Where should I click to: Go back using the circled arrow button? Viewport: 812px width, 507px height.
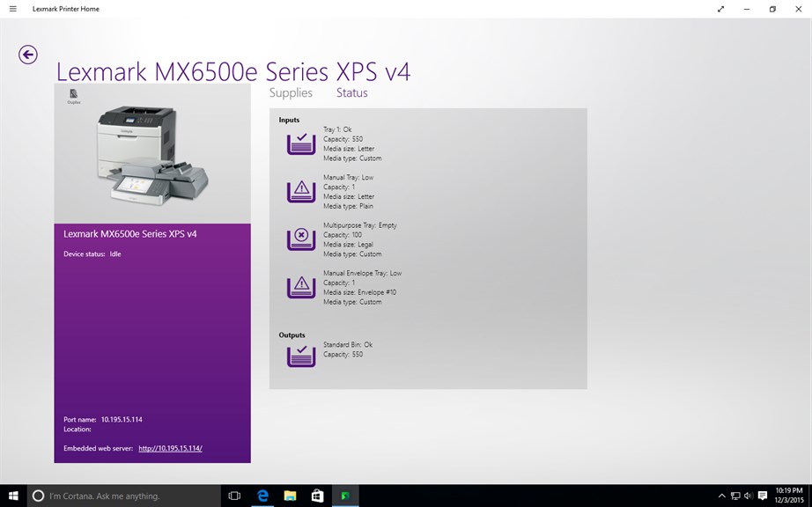pos(28,55)
